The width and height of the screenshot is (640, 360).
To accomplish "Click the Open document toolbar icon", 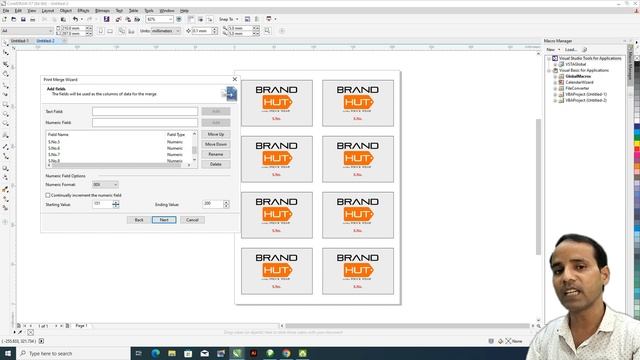I will (14, 19).
